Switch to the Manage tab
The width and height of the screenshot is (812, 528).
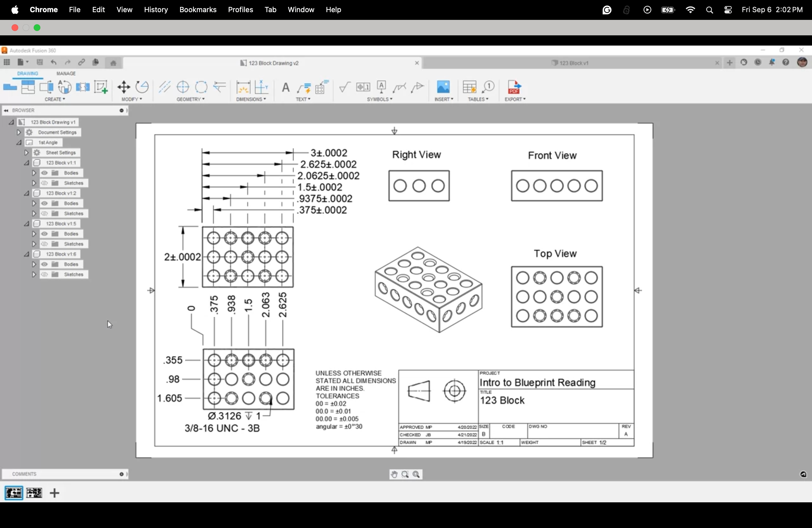(x=66, y=73)
